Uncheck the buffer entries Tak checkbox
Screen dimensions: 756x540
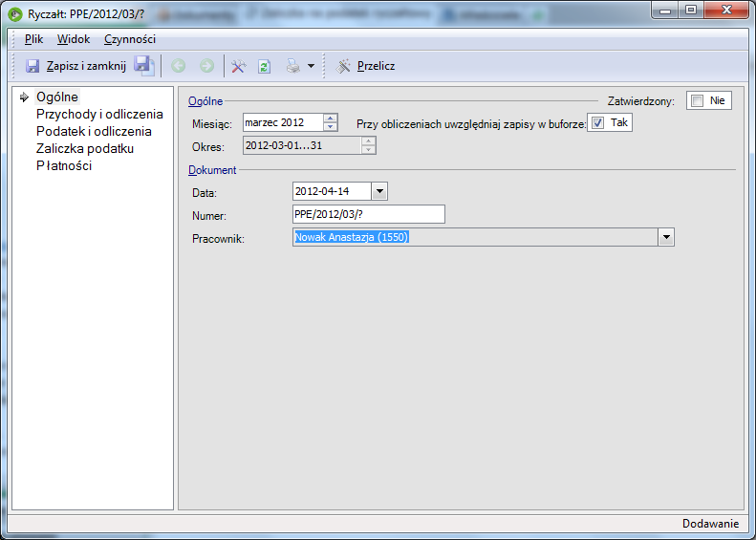[x=598, y=123]
